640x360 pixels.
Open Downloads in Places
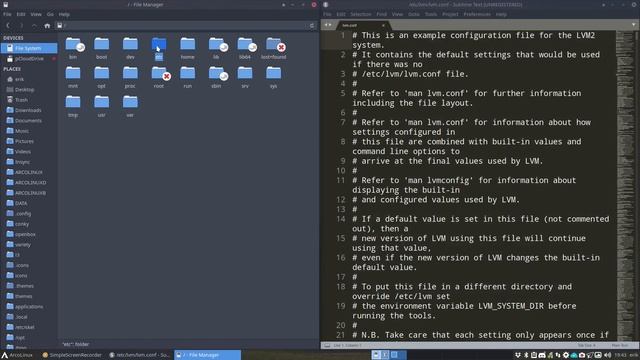[x=29, y=110]
